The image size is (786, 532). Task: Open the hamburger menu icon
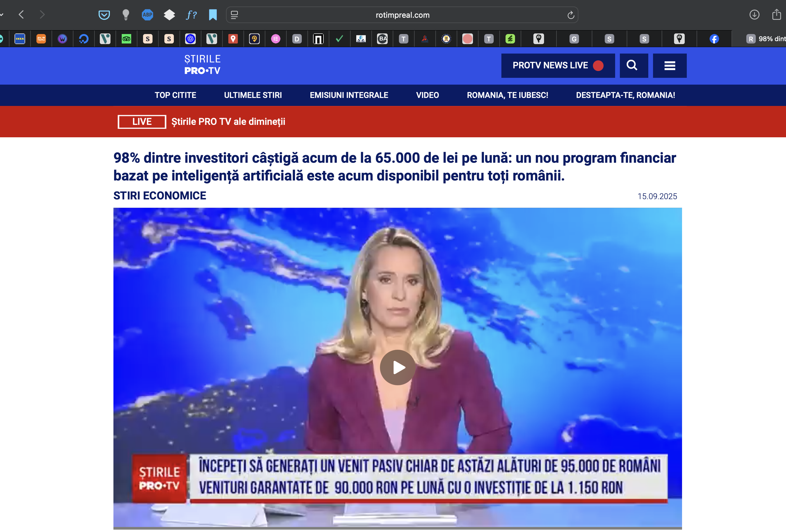point(669,65)
